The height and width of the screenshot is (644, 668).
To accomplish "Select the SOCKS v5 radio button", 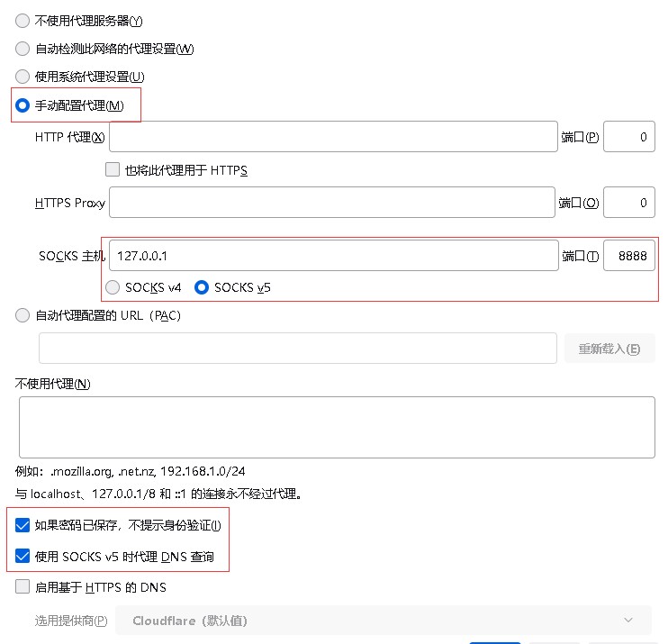I will point(202,287).
